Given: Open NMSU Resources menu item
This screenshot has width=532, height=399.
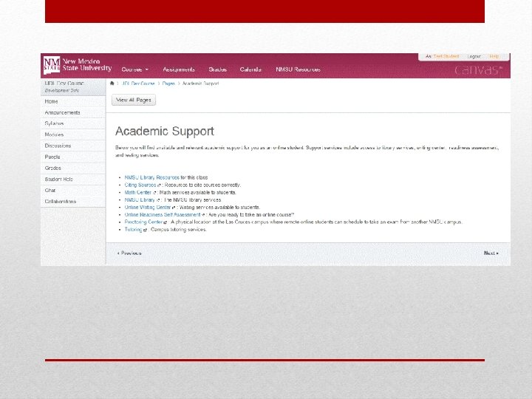Looking at the screenshot, I should 298,69.
